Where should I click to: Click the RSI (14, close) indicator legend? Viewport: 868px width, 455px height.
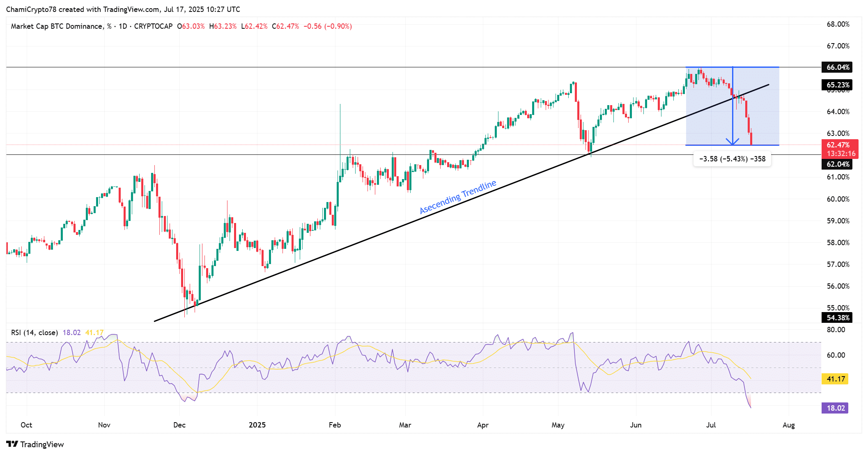(x=34, y=333)
